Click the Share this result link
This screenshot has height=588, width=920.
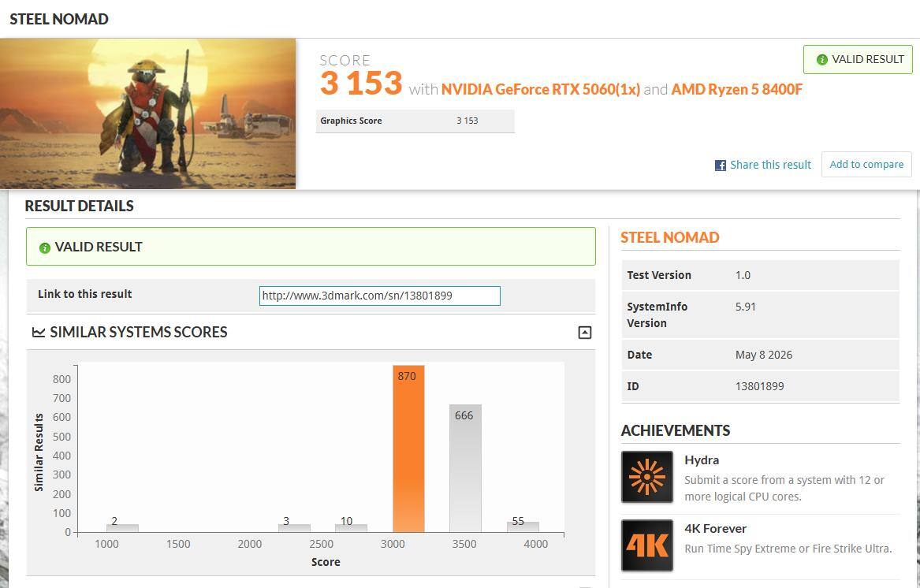(x=770, y=165)
